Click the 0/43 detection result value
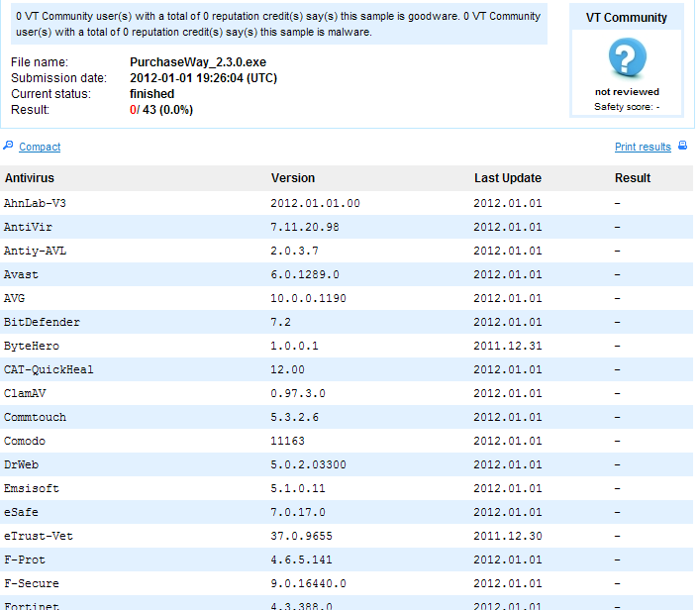This screenshot has height=610, width=700. coord(161,110)
